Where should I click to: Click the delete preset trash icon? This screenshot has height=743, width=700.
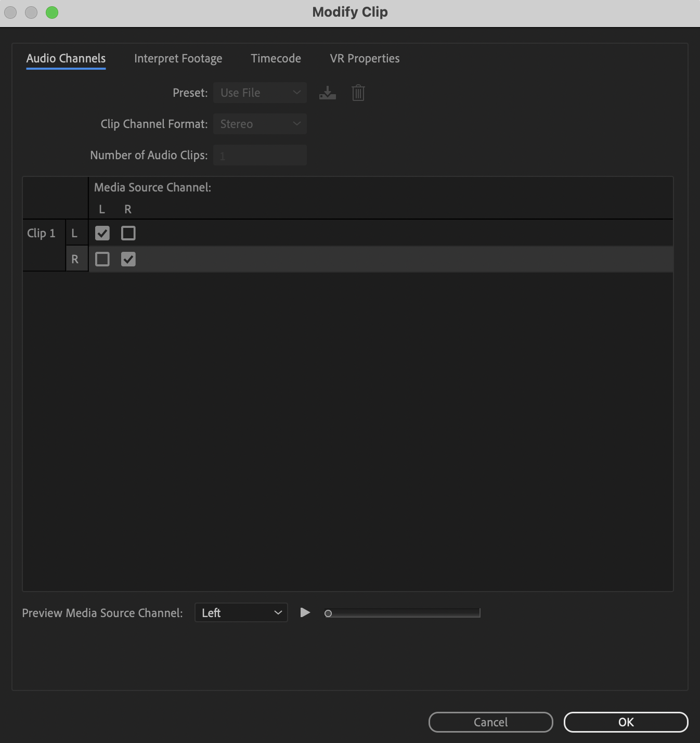point(358,93)
